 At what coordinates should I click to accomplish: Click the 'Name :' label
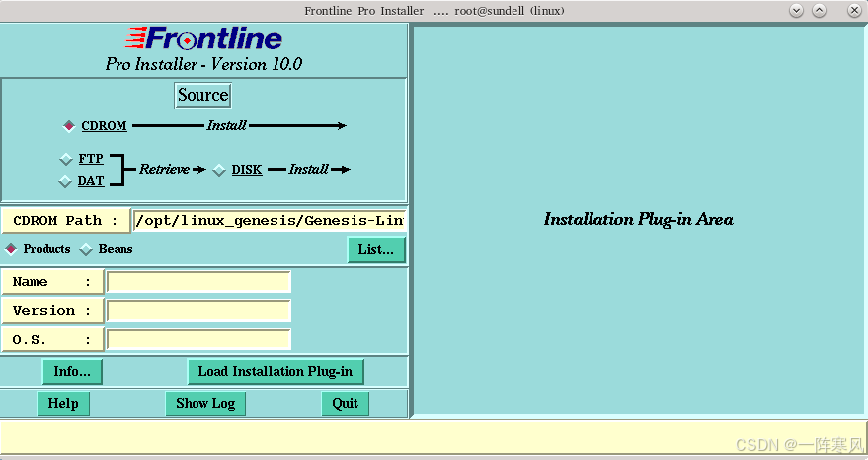(52, 282)
